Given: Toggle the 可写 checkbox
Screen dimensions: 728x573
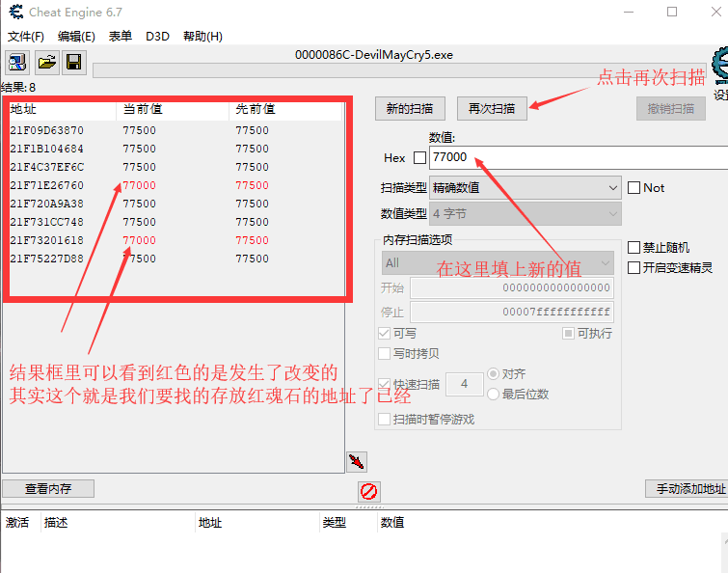Looking at the screenshot, I should click(384, 333).
